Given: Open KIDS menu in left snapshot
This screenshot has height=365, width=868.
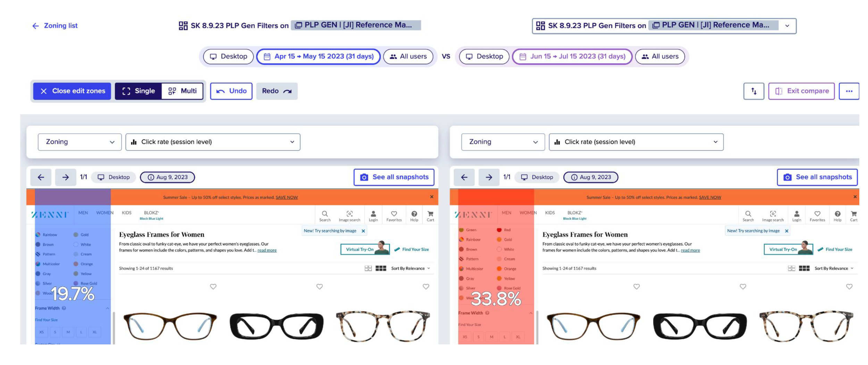Looking at the screenshot, I should (x=126, y=213).
